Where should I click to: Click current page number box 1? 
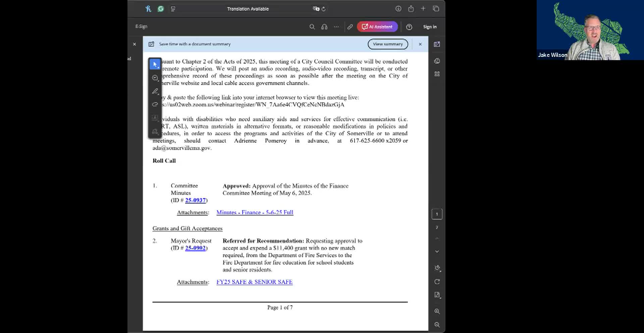[x=437, y=214]
